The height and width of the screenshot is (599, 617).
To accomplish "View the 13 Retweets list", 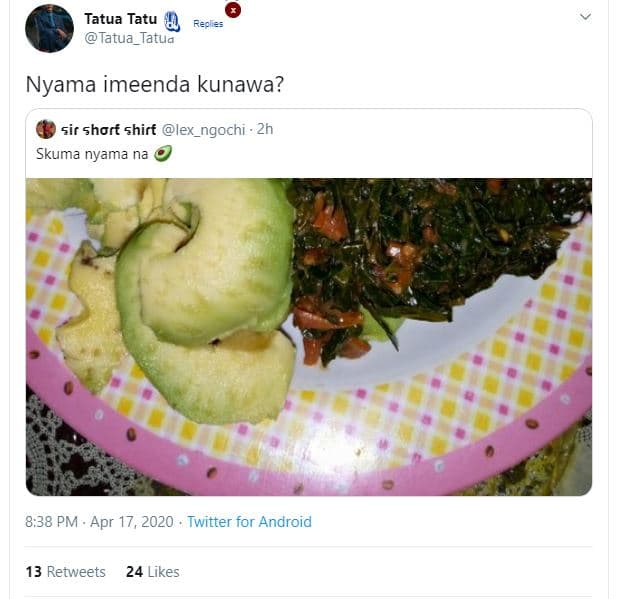I will click(65, 571).
